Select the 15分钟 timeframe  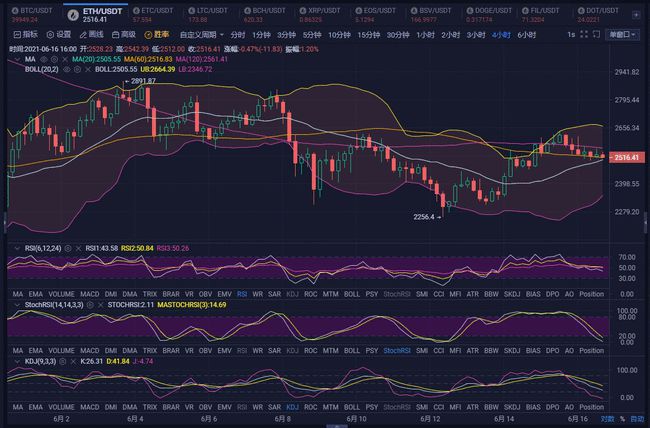(x=369, y=33)
